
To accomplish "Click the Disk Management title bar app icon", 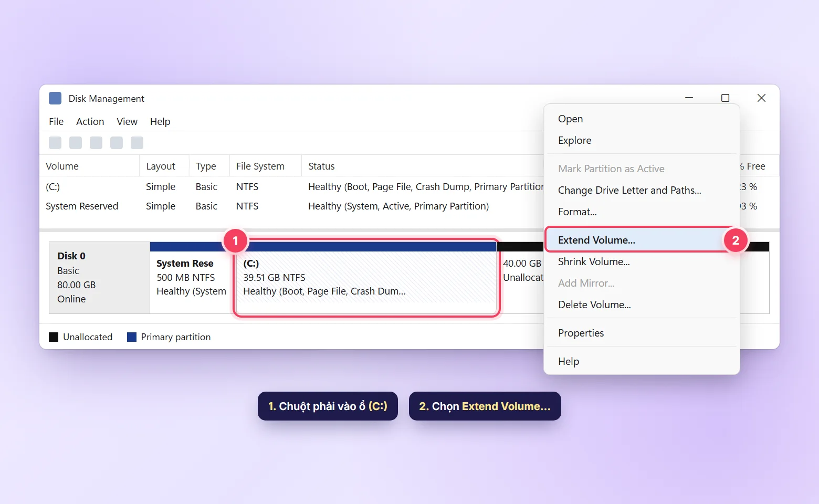I will [55, 98].
